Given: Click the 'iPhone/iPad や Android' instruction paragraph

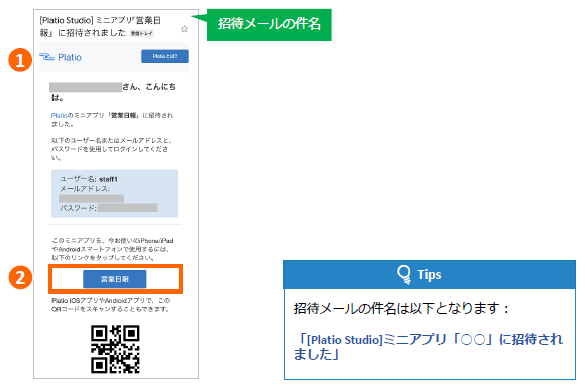Looking at the screenshot, I should tap(112, 249).
